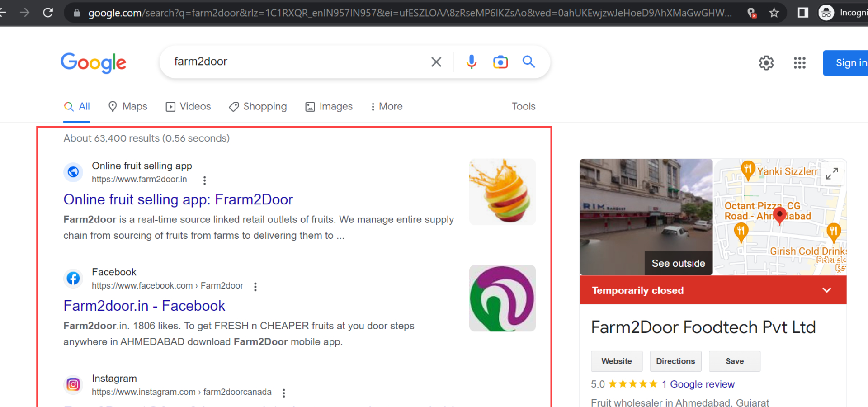Submit search via the magnifier icon
This screenshot has height=407, width=868.
pyautogui.click(x=528, y=62)
